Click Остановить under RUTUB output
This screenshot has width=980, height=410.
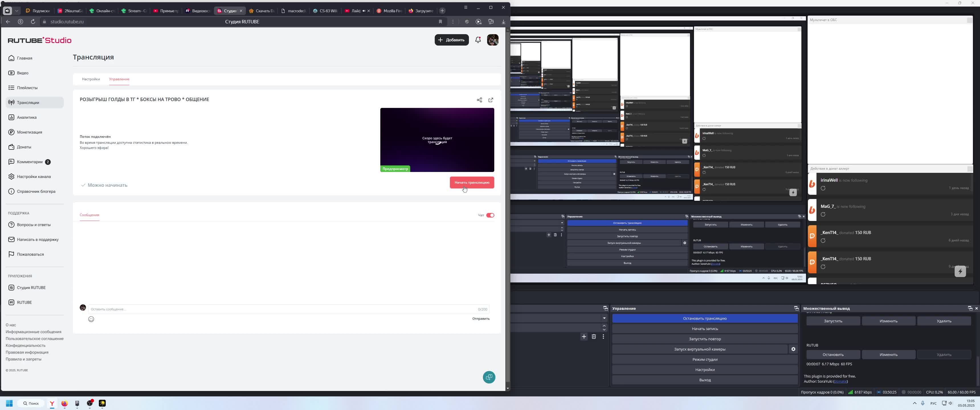[x=833, y=354]
